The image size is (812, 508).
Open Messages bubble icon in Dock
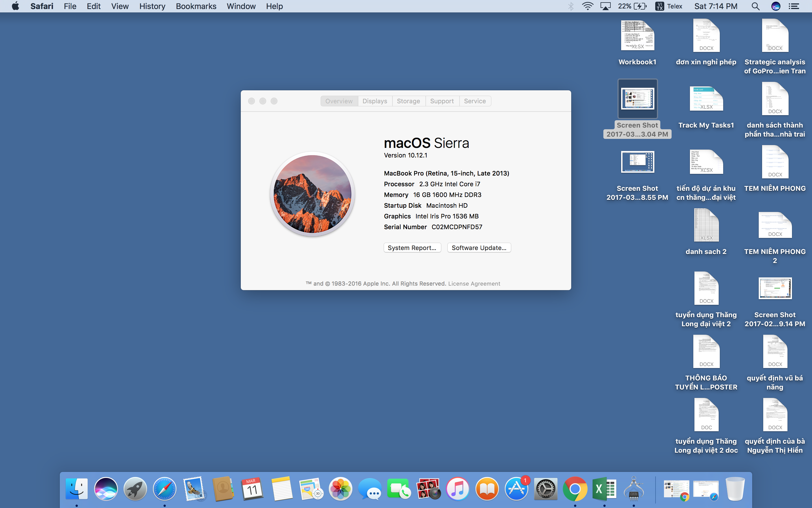(370, 489)
